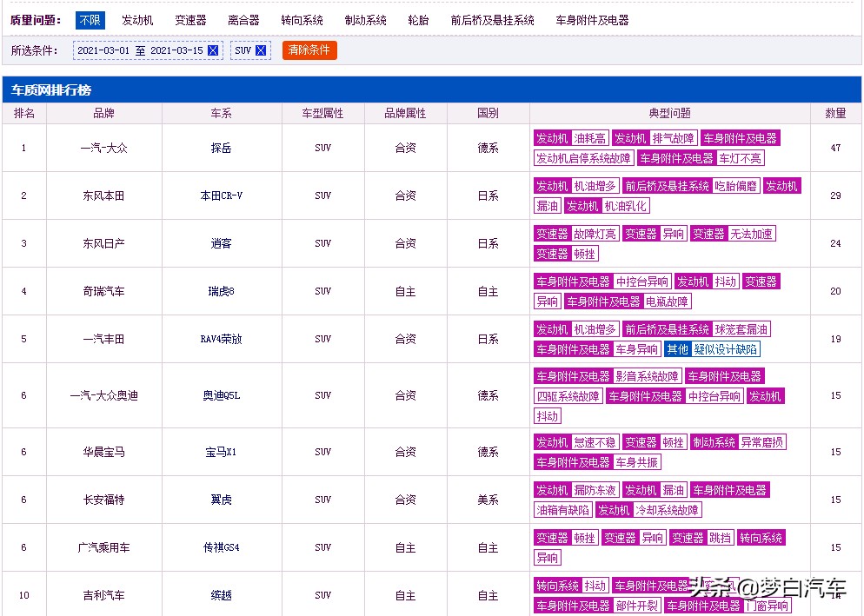Click the 数量 column header
Screen dimensions: 864x616
(835, 114)
